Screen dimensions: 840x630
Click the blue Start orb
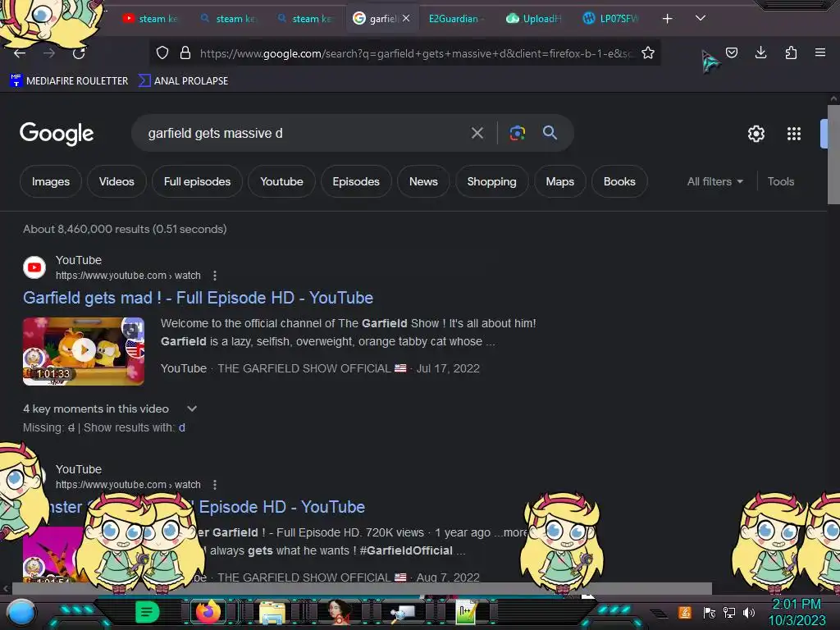(21, 613)
